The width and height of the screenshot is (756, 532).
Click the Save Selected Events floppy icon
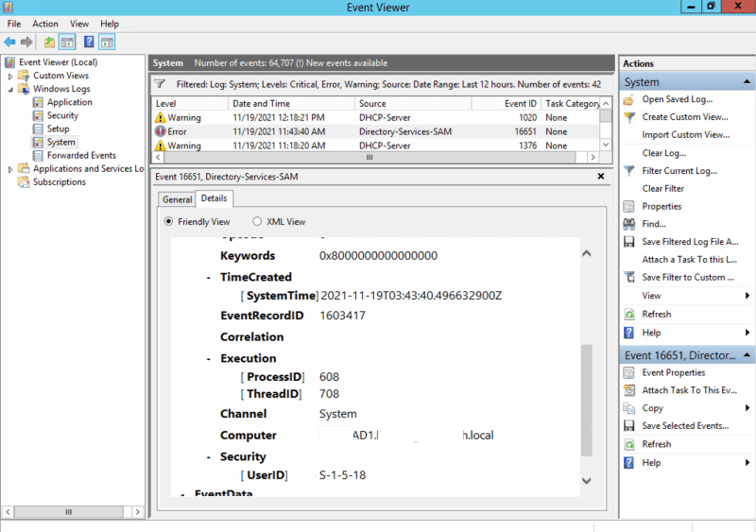click(x=628, y=426)
